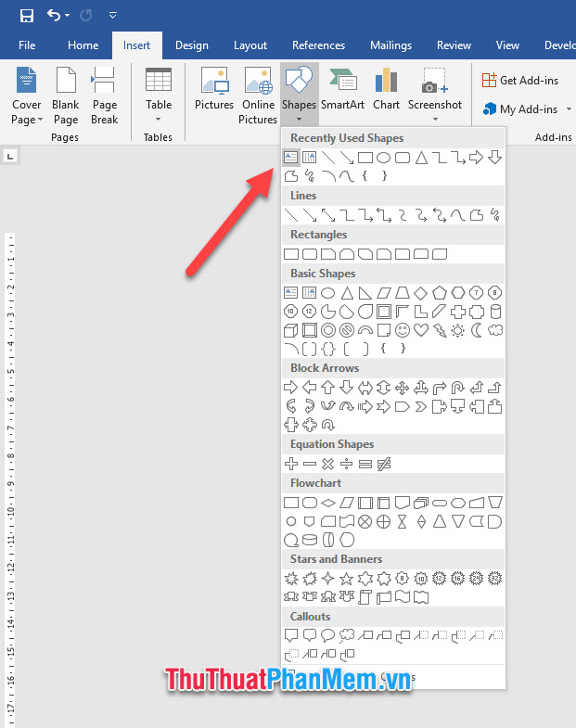Image resolution: width=576 pixels, height=728 pixels.
Task: Select vertical scroll in Stars and Banners
Action: click(x=365, y=597)
